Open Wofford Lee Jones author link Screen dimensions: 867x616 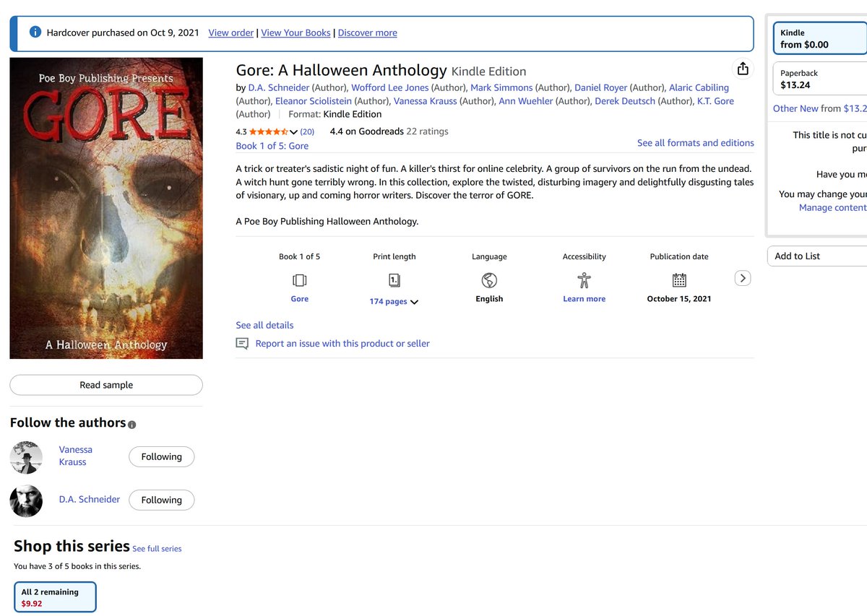(389, 88)
